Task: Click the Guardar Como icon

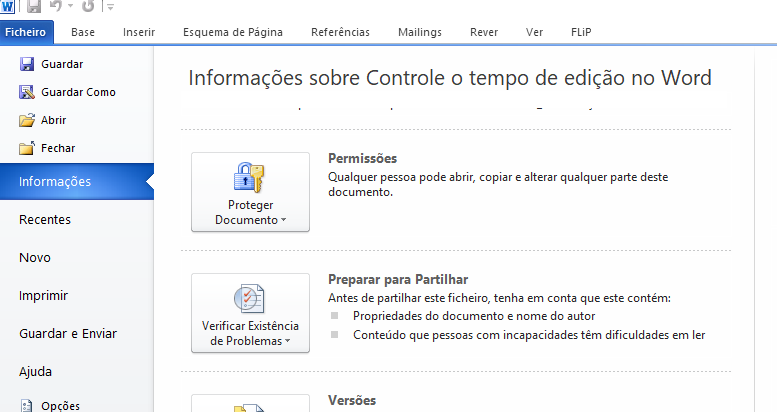Action: pyautogui.click(x=27, y=92)
